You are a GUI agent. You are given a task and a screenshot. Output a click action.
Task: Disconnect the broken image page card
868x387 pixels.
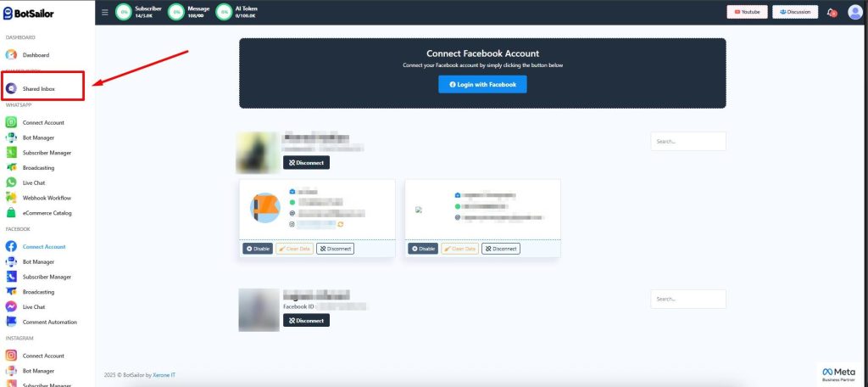pyautogui.click(x=501, y=249)
